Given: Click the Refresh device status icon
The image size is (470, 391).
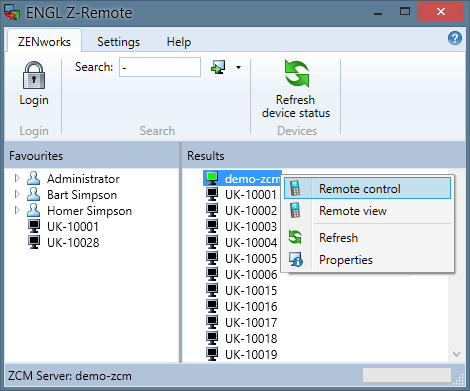Looking at the screenshot, I should [x=296, y=74].
